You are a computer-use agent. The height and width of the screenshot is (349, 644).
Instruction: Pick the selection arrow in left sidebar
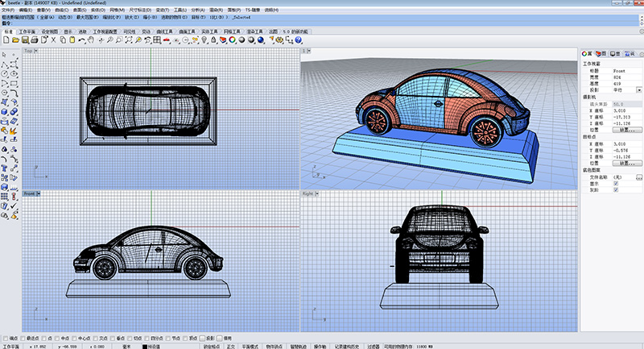coord(4,54)
